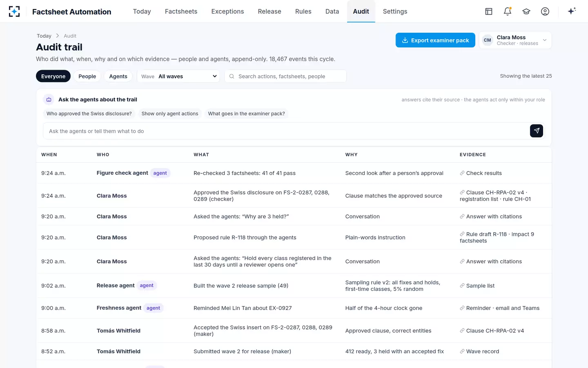Click the EVIDENCE column header
588x368 pixels.
click(x=473, y=155)
